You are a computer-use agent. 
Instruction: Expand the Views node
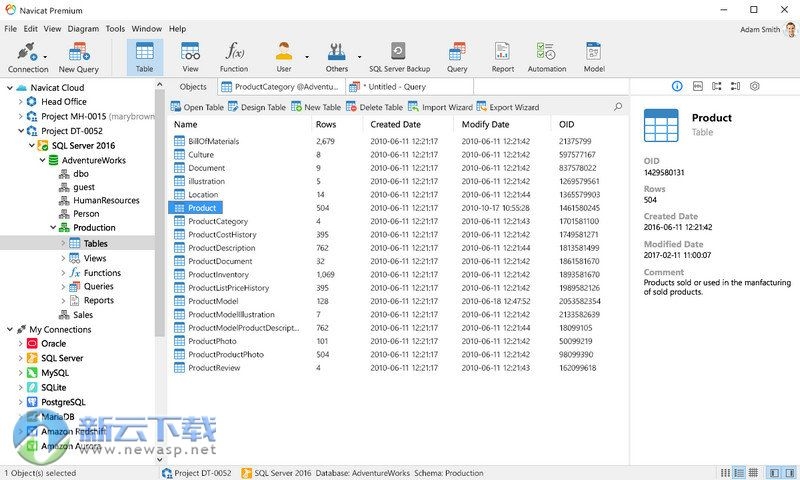coord(63,258)
